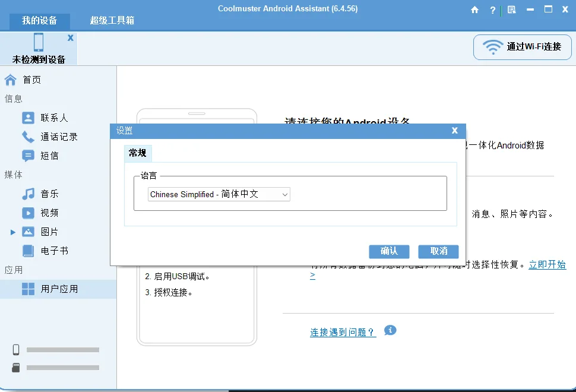Click the 设置 dialog title
This screenshot has height=392, width=576.
point(125,131)
